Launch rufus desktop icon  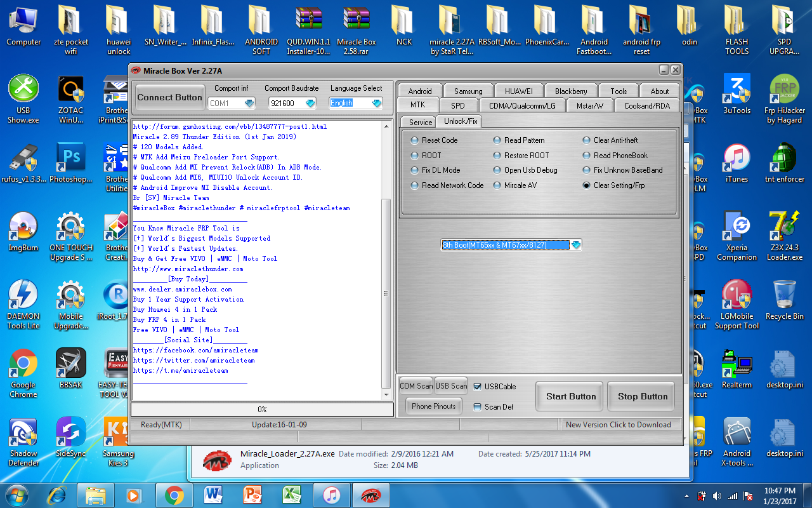click(23, 163)
